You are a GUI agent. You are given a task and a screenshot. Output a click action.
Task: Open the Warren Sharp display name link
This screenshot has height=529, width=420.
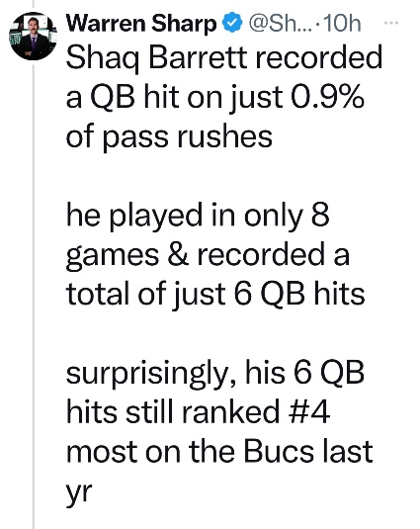pos(141,24)
